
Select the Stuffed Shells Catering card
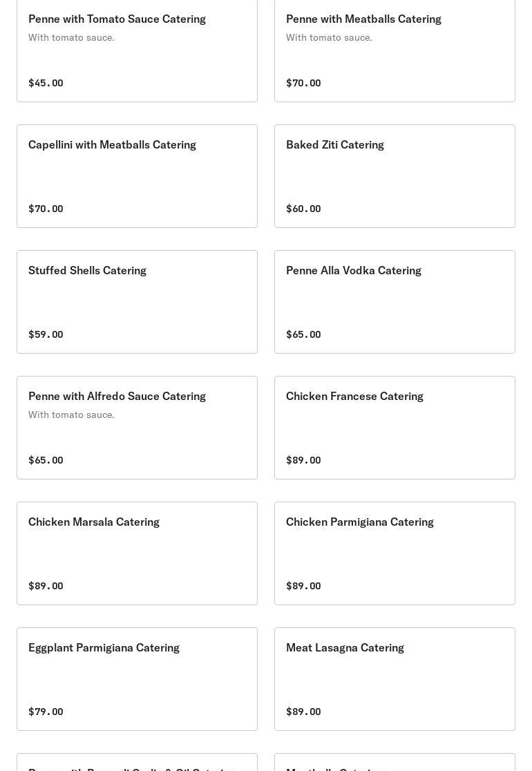(87, 271)
